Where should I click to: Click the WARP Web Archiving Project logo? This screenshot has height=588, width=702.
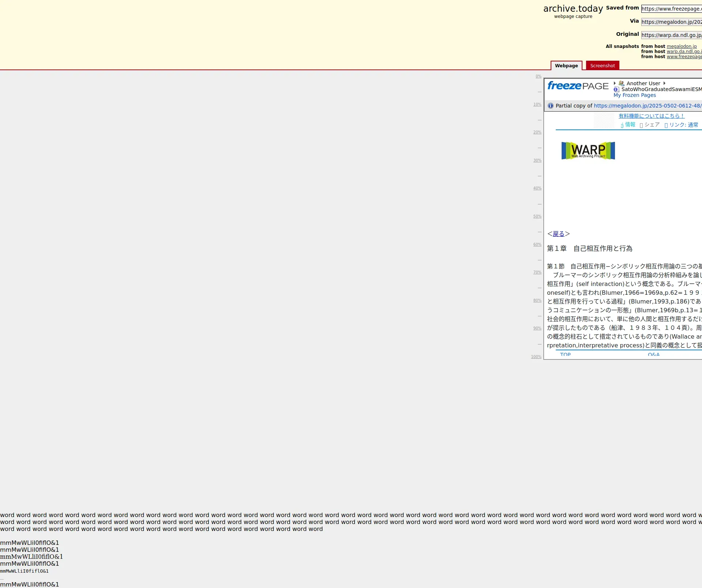point(588,151)
